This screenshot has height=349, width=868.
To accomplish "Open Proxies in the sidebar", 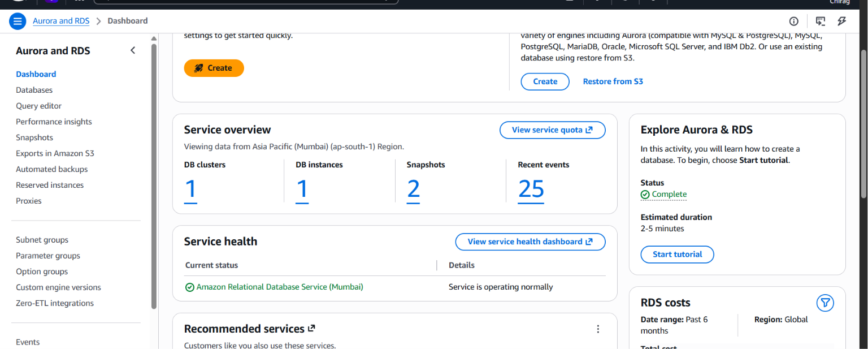I will 29,201.
